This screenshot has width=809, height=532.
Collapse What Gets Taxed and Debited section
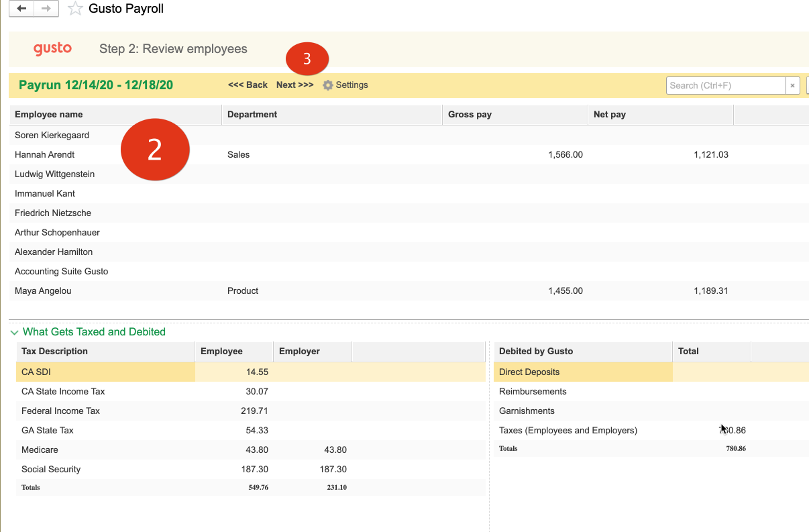tap(14, 332)
